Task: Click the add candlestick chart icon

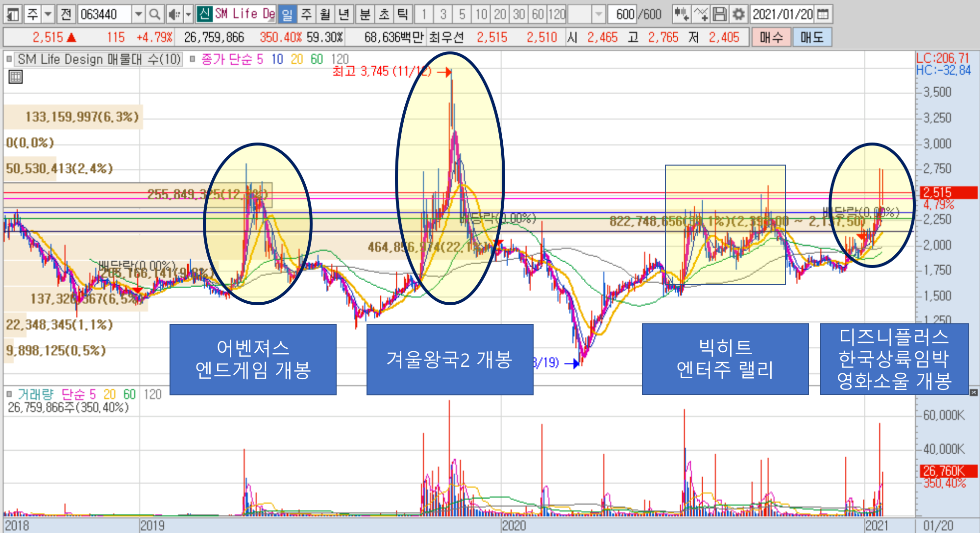Action: click(681, 14)
